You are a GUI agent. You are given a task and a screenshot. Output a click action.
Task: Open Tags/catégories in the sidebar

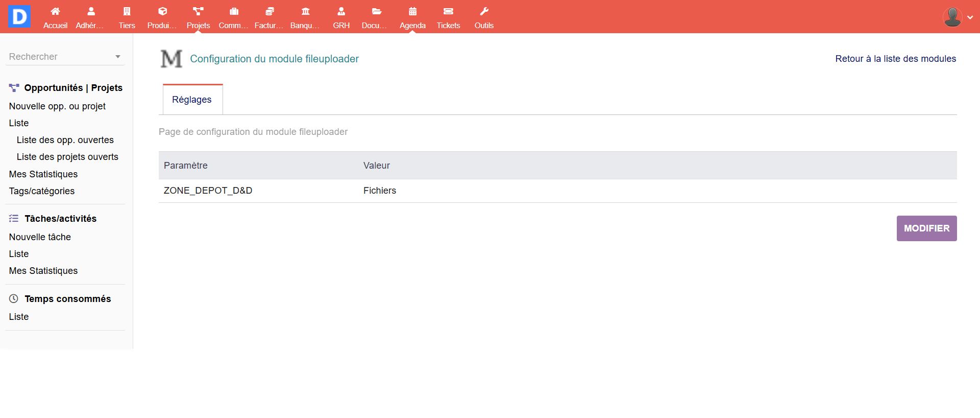[42, 191]
